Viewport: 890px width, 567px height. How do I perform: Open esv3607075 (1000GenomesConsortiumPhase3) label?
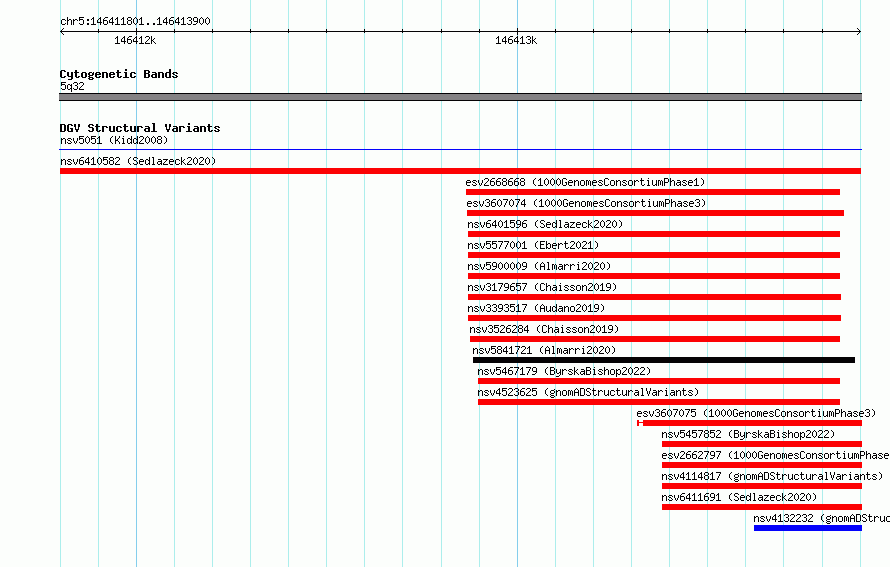coord(756,413)
